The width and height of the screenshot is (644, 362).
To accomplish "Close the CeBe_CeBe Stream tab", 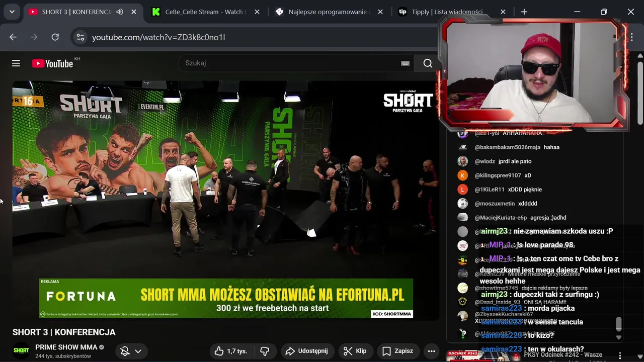I will point(257,12).
